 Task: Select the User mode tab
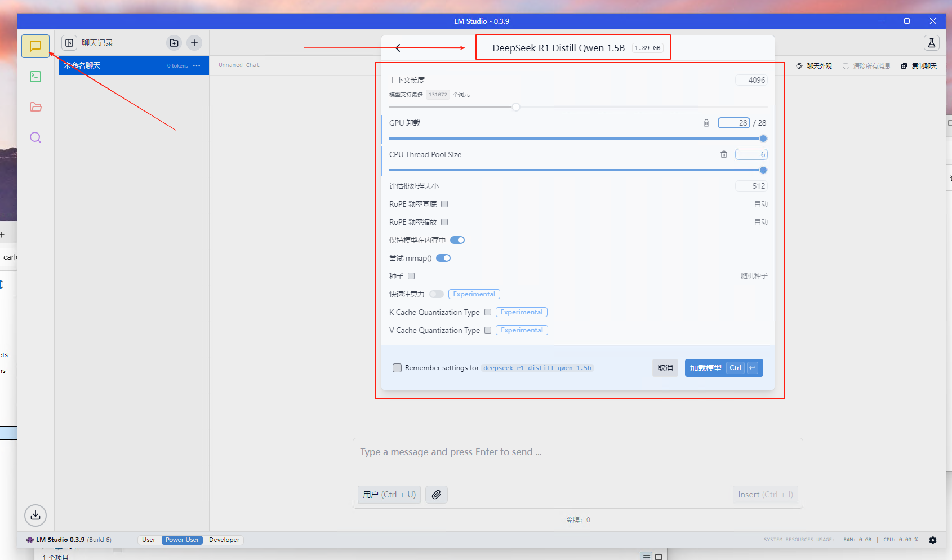(x=149, y=540)
